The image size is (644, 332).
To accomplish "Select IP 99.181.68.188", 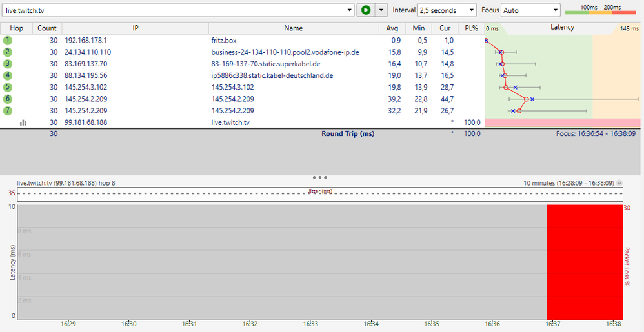I will 86,122.
